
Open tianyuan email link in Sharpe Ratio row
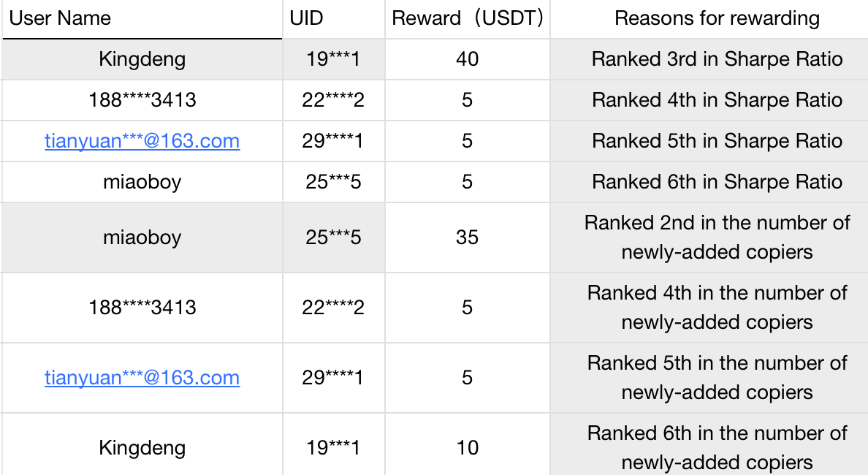(142, 141)
